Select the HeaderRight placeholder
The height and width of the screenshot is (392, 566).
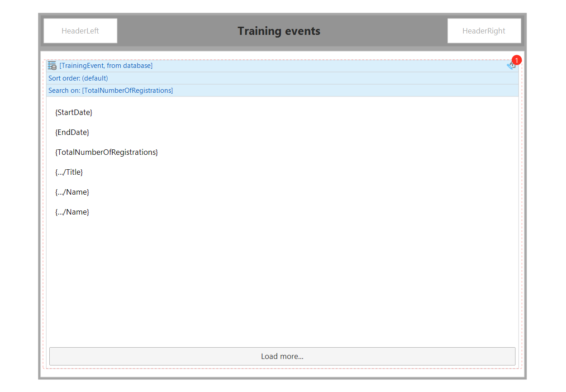(484, 31)
